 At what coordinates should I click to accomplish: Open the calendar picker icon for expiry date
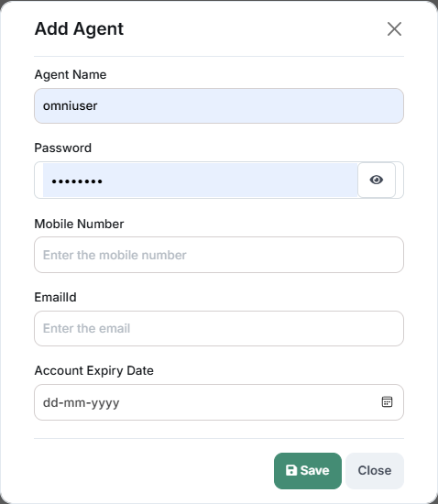387,401
